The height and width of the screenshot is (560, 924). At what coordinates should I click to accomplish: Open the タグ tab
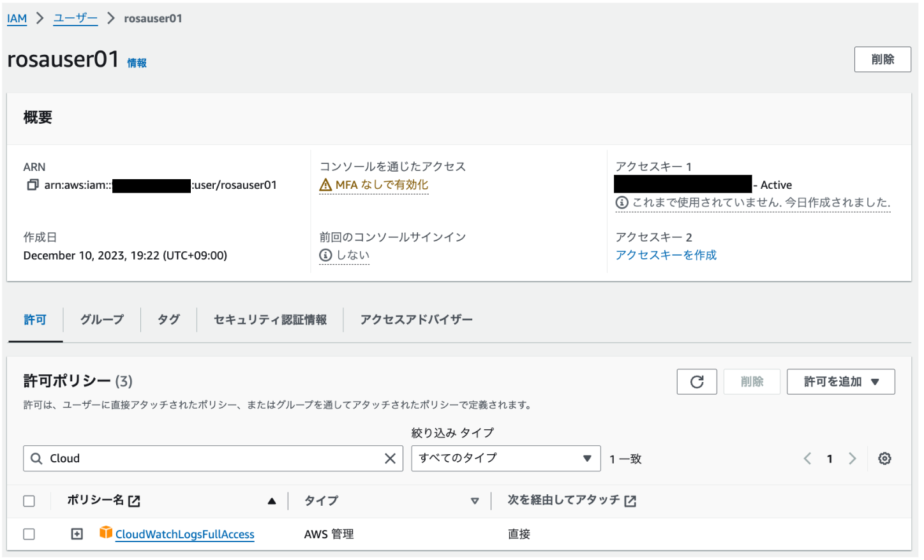tap(168, 320)
